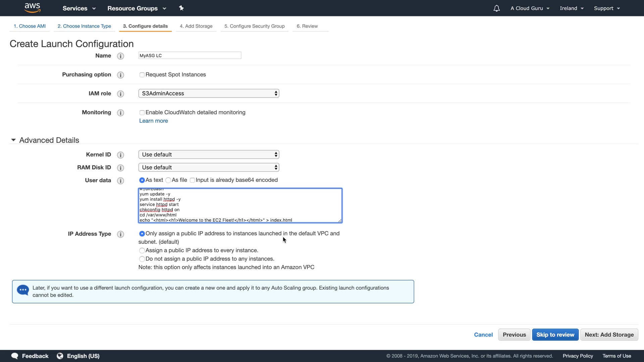Click the pin shortcuts icon
This screenshot has width=644, height=362.
(x=181, y=8)
